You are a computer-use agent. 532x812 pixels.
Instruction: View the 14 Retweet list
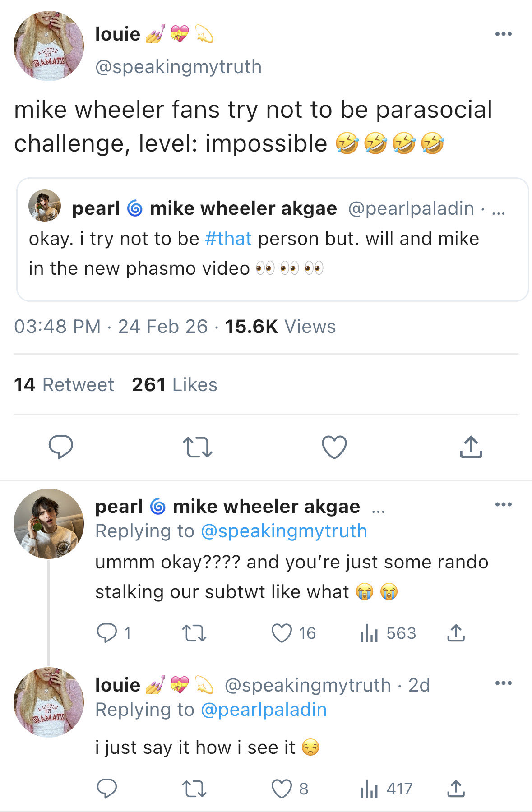pos(64,385)
